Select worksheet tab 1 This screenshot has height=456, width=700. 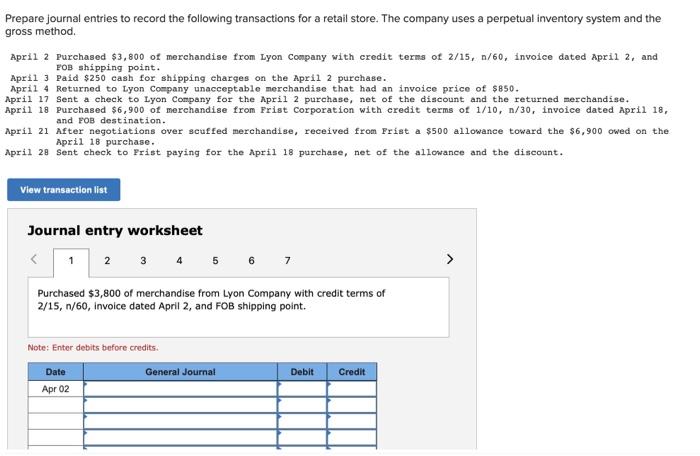(71, 261)
